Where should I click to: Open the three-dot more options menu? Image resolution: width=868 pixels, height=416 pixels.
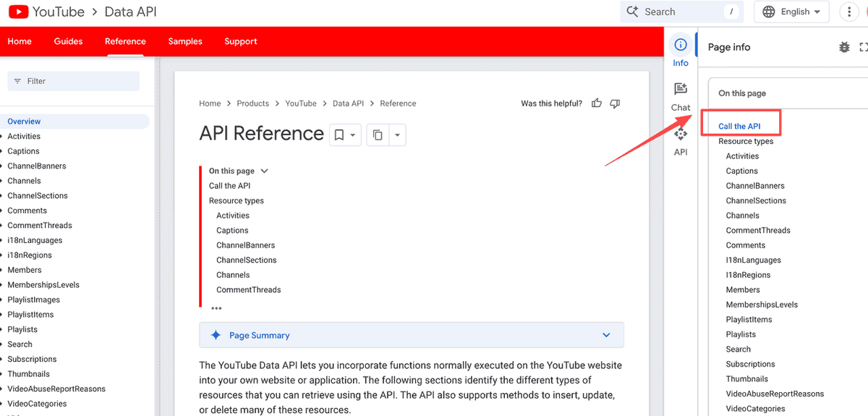(x=849, y=12)
